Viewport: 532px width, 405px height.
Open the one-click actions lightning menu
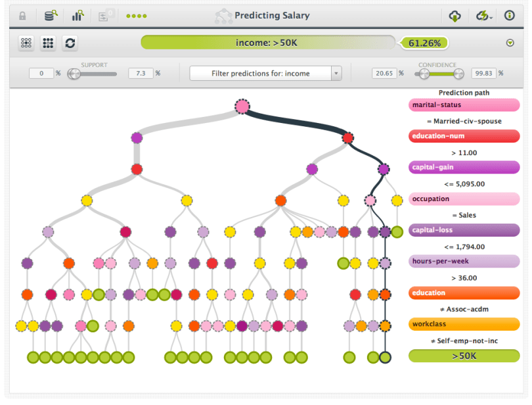click(484, 16)
